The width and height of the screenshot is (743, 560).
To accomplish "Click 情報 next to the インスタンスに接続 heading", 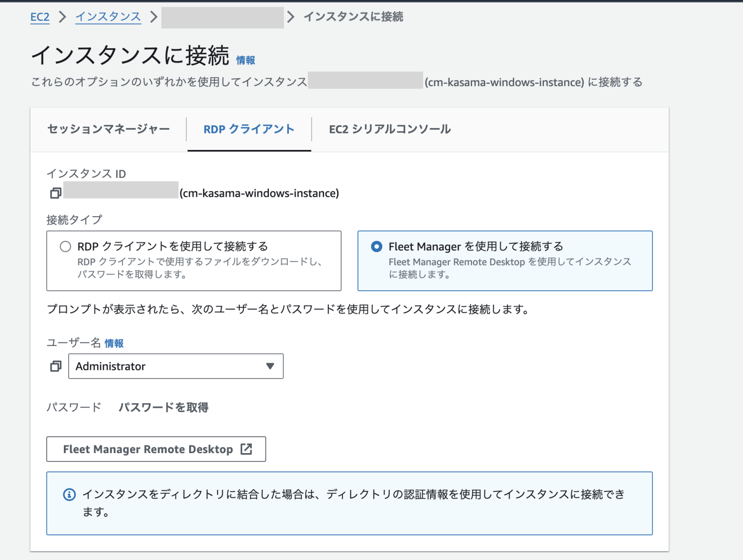I will click(245, 60).
